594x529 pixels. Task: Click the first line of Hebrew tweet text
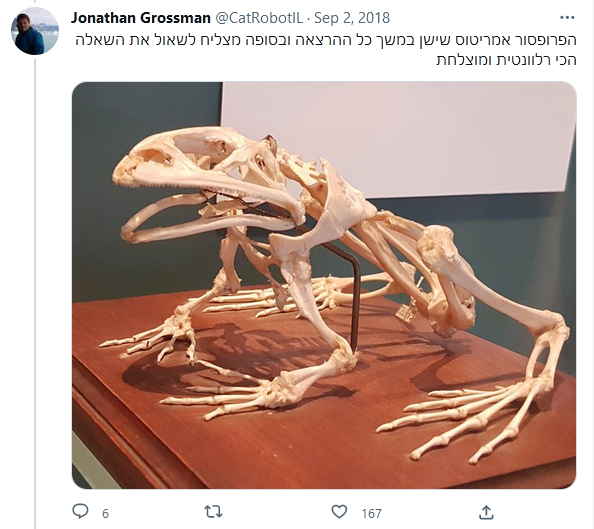click(326, 40)
